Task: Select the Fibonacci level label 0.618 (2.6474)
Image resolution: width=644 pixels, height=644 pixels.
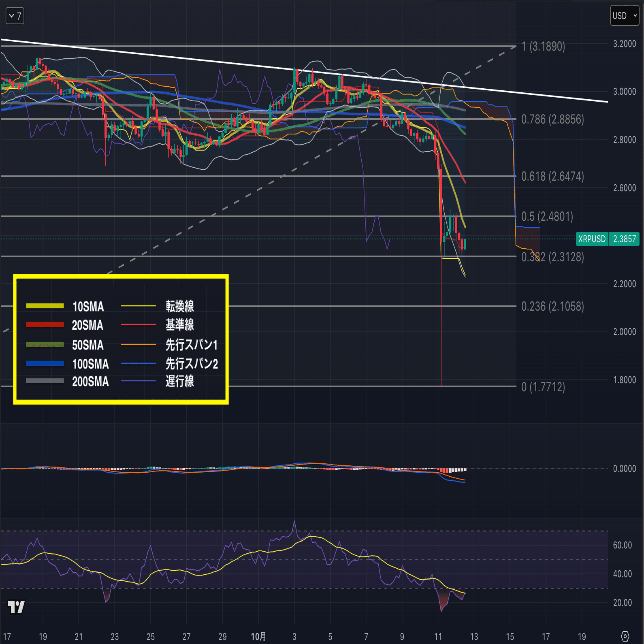Action: [552, 177]
